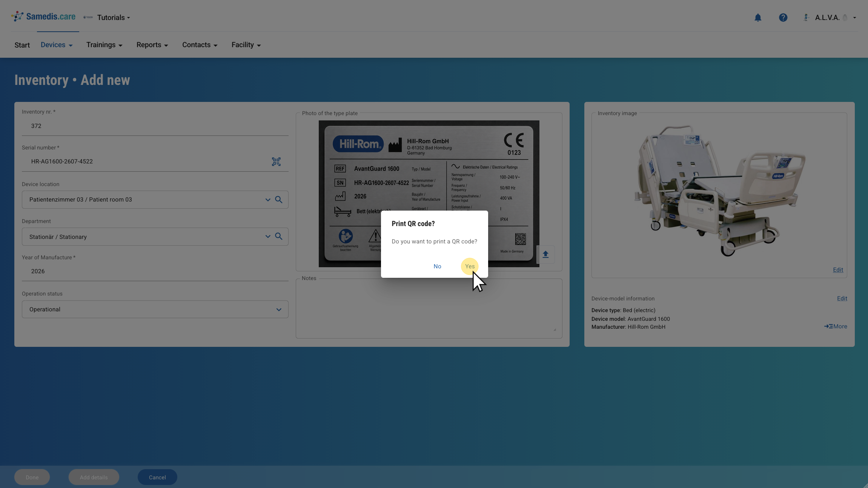Show more device-model information
Viewport: 868px width, 488px height.
836,326
